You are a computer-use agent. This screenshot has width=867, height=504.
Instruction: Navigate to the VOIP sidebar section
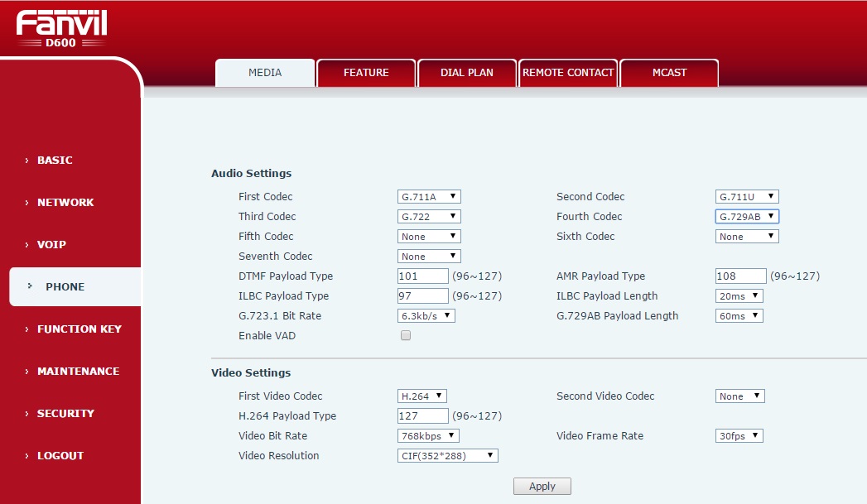coord(51,245)
